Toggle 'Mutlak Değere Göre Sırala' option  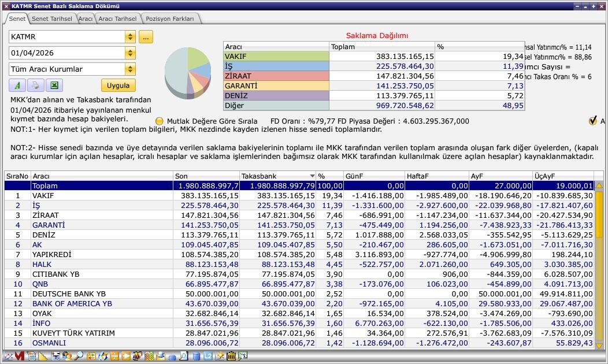[x=160, y=121]
